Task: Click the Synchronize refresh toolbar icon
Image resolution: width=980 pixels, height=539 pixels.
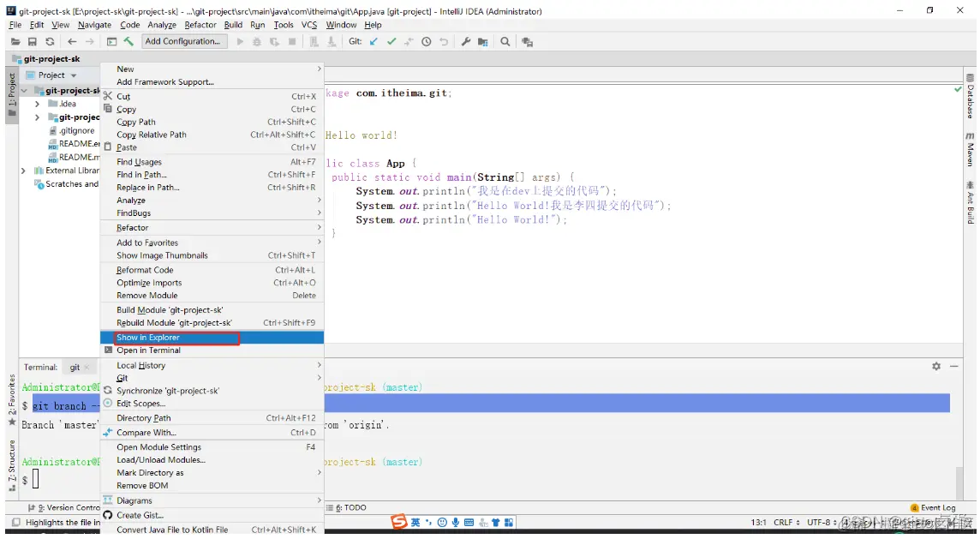Action: [50, 42]
